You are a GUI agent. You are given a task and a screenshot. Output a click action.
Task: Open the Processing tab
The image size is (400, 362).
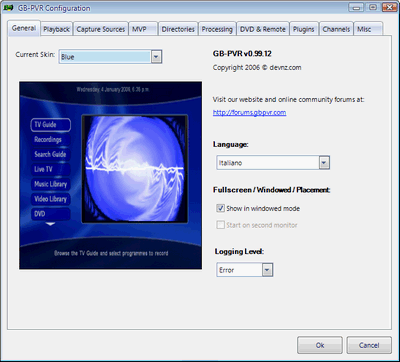217,29
